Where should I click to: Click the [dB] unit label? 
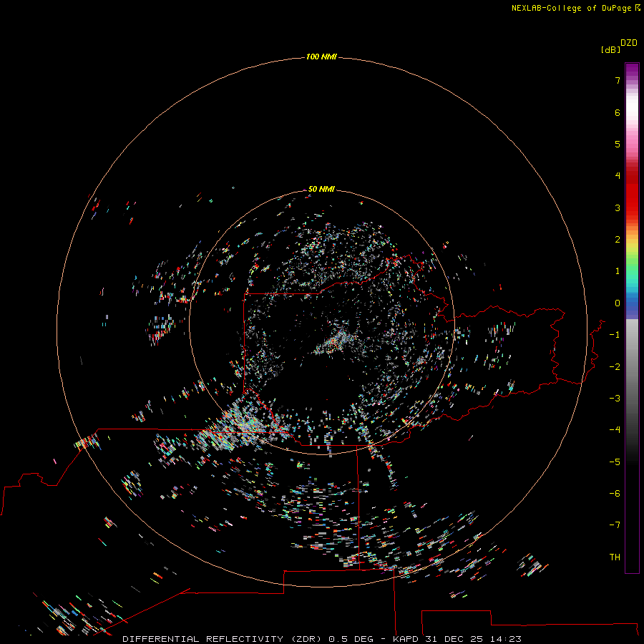click(611, 49)
